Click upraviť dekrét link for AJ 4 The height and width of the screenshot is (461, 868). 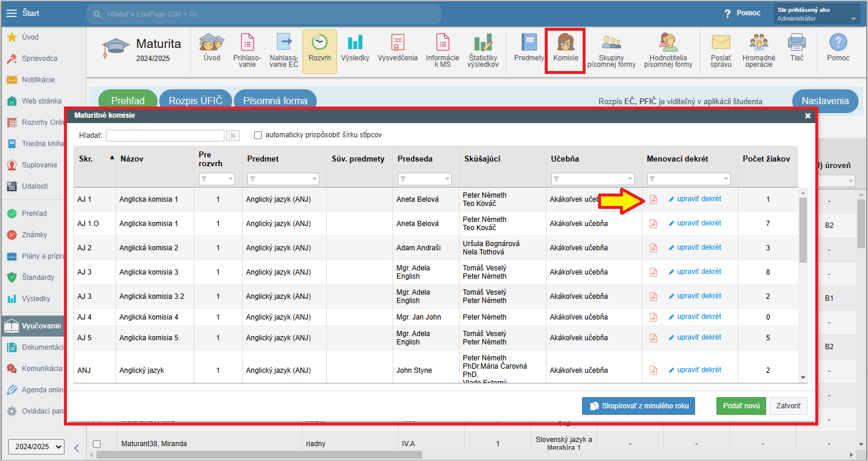[699, 317]
